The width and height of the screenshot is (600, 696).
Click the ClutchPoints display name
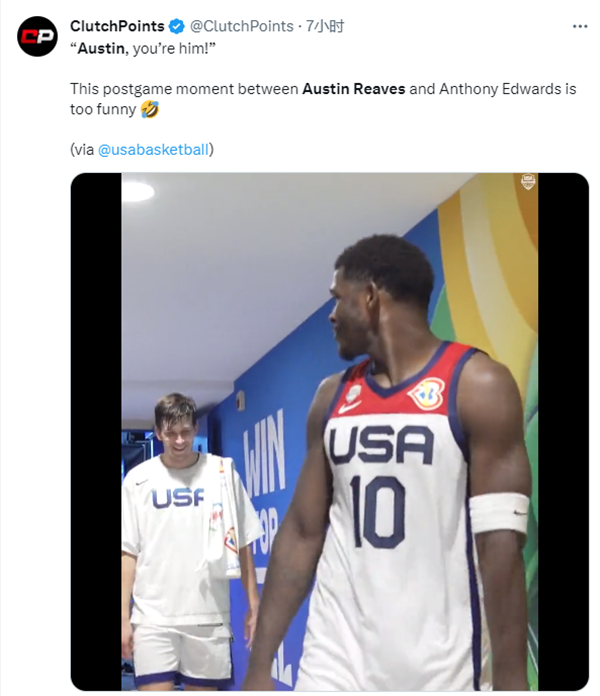tap(117, 26)
